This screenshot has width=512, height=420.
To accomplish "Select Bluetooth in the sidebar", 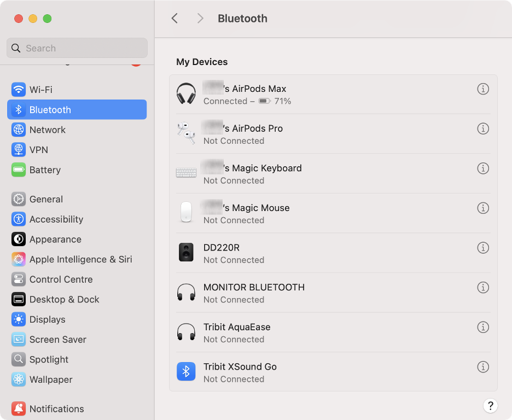I will [77, 110].
